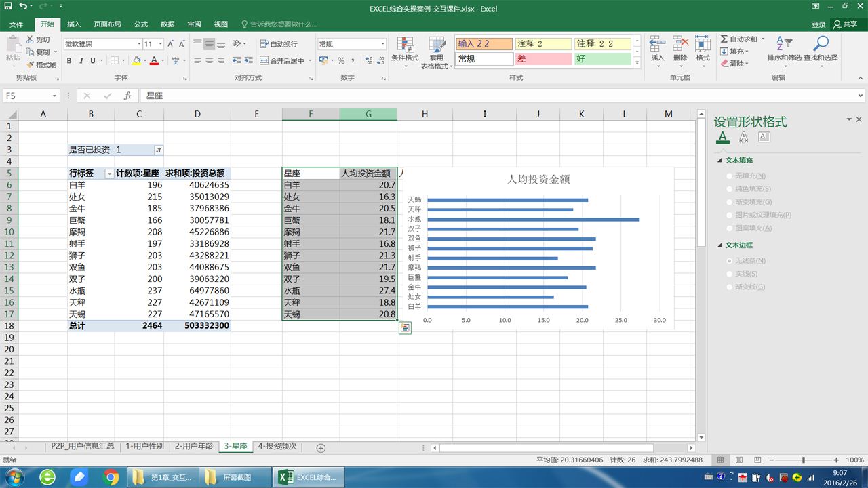Click the Cut (剪切) scissors icon
Viewport: 868px width, 488px height.
(x=30, y=39)
